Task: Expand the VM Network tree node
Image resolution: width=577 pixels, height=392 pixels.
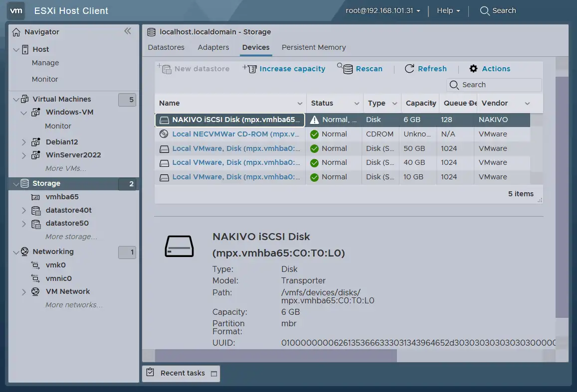Action: (x=23, y=292)
